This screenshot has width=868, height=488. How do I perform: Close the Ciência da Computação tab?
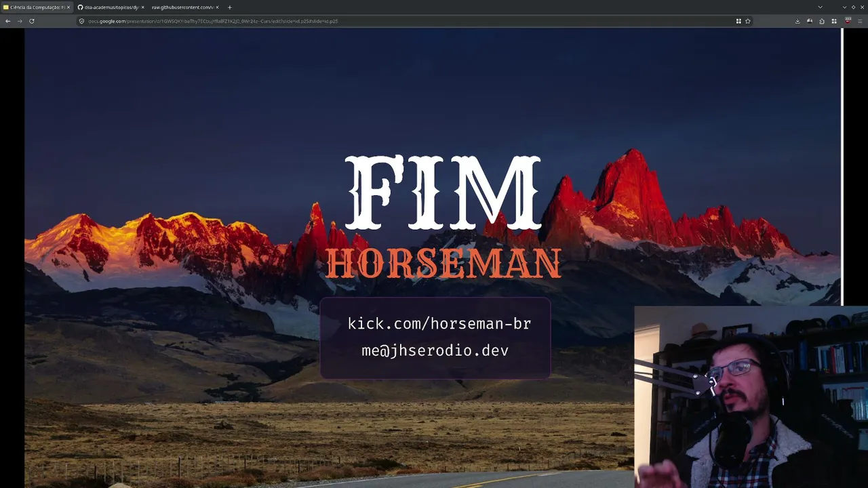tap(68, 7)
